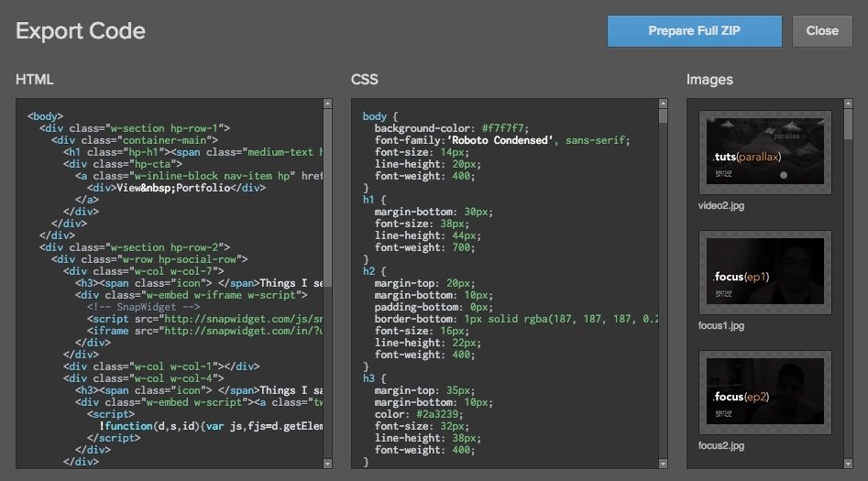The width and height of the screenshot is (868, 481).
Task: Click the HTML panel scrollbar thumb
Action: pyautogui.click(x=328, y=198)
